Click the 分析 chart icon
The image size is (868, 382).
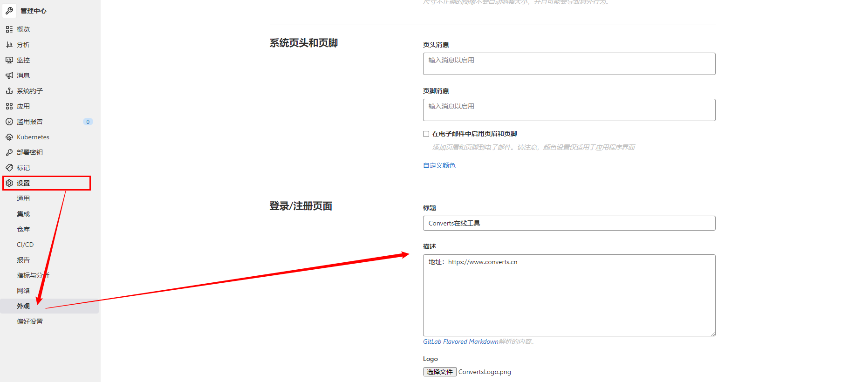click(x=9, y=45)
